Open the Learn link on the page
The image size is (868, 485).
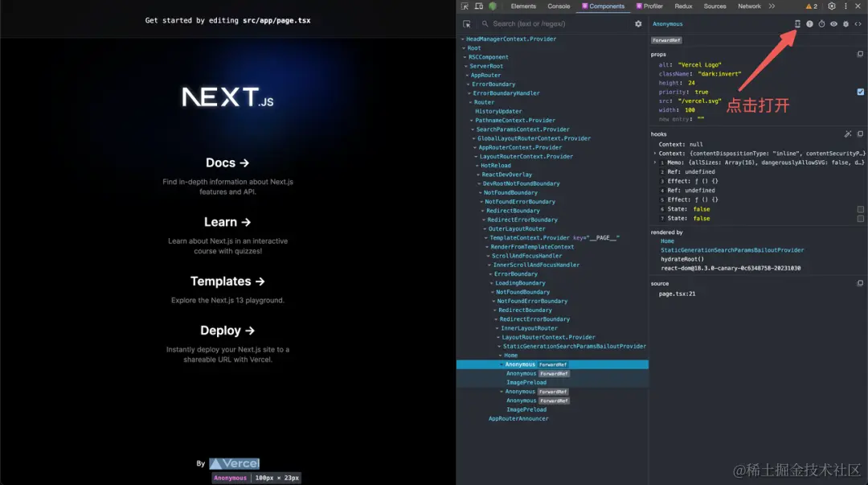(x=227, y=222)
